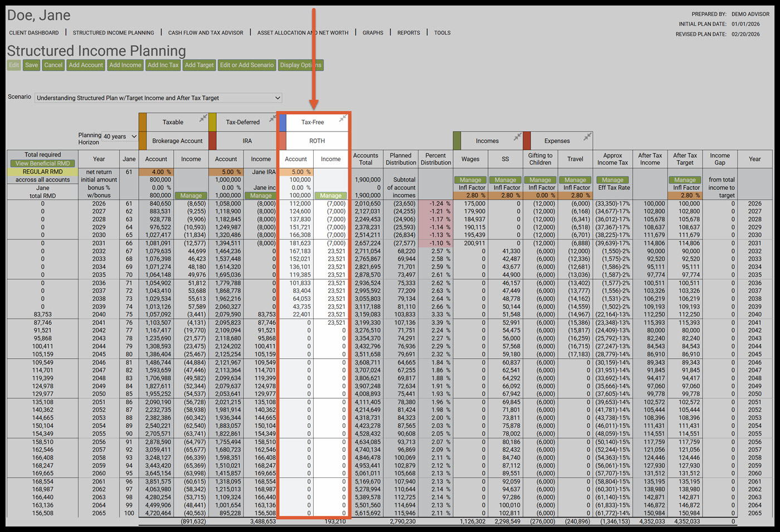The image size is (780, 532).
Task: Click the Planned Distribution column header
Action: coord(401,159)
